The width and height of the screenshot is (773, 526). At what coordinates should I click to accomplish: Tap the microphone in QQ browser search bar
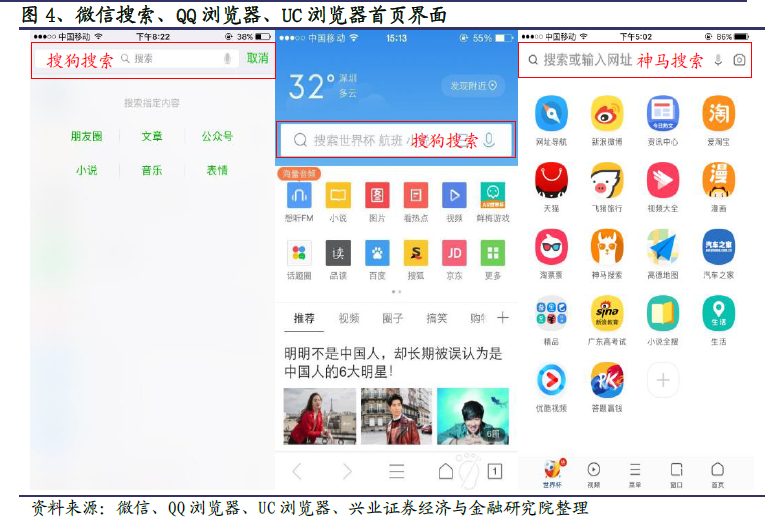tap(489, 140)
